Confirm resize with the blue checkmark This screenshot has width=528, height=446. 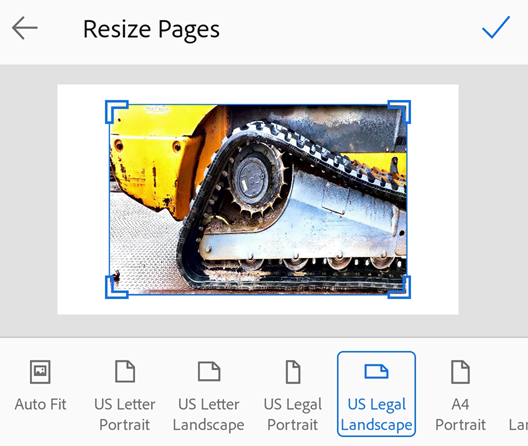(x=496, y=27)
